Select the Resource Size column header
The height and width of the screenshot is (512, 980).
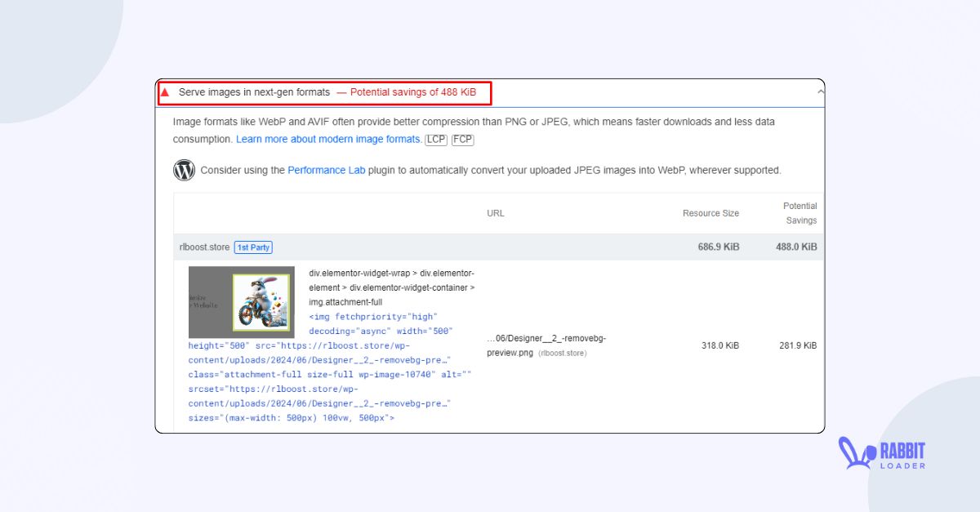tap(710, 213)
